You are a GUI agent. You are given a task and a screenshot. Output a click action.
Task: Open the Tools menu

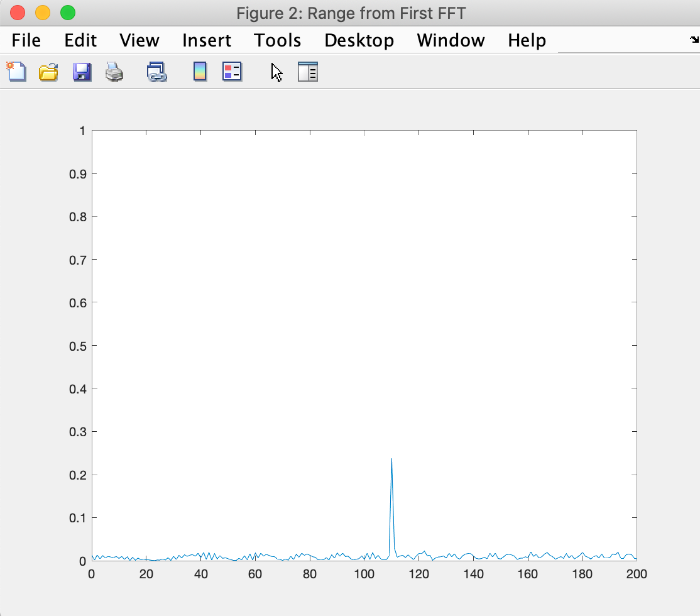coord(277,40)
